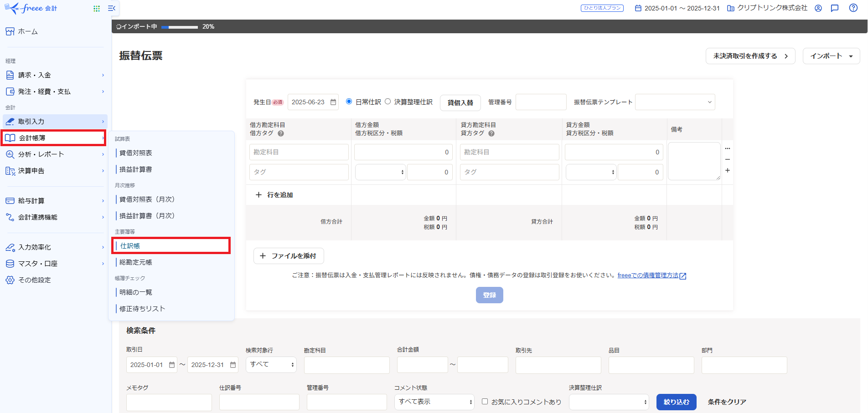Viewport: 868px width, 413px height.
Task: Click 条件をクリア
Action: tap(727, 402)
